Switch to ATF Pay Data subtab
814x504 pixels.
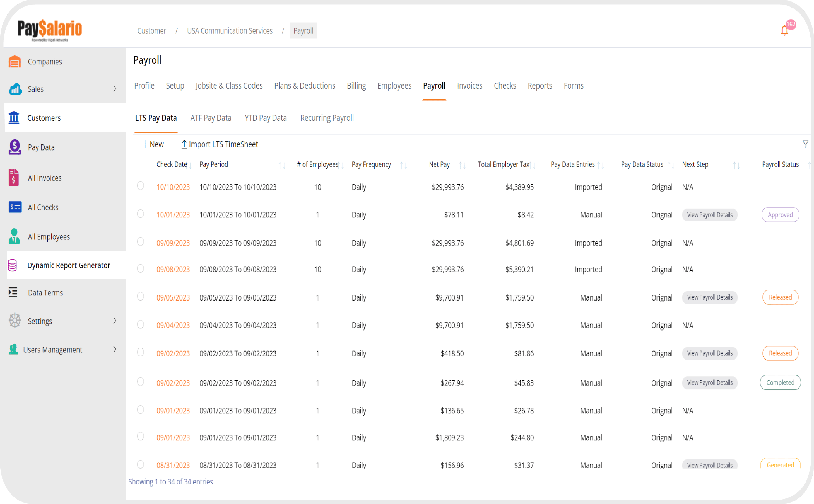pos(211,118)
